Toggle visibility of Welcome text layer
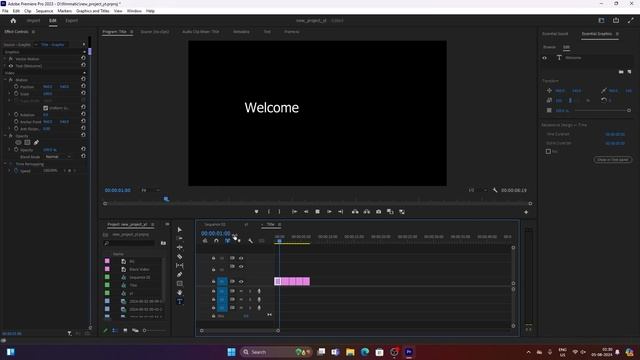640x360 pixels. pyautogui.click(x=544, y=58)
